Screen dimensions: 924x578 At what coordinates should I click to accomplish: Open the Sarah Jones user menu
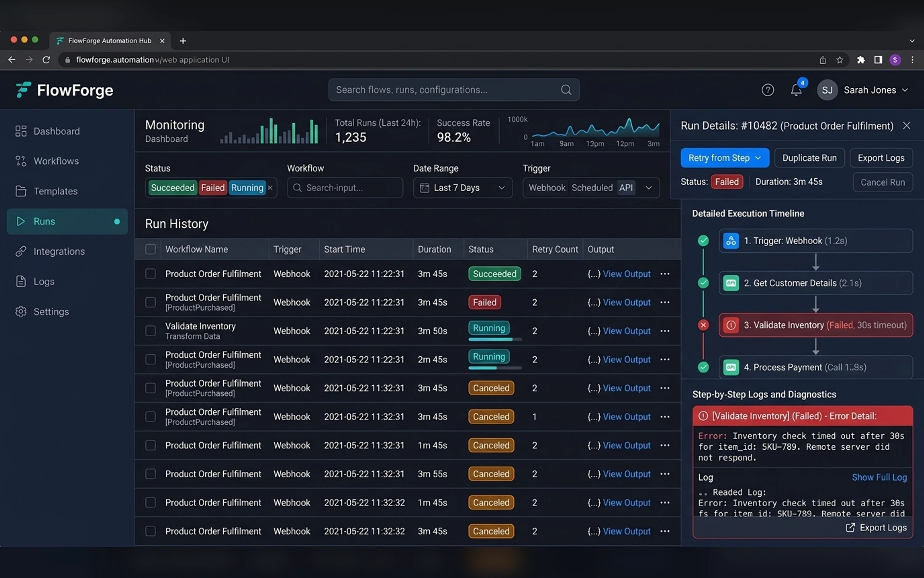pyautogui.click(x=863, y=90)
